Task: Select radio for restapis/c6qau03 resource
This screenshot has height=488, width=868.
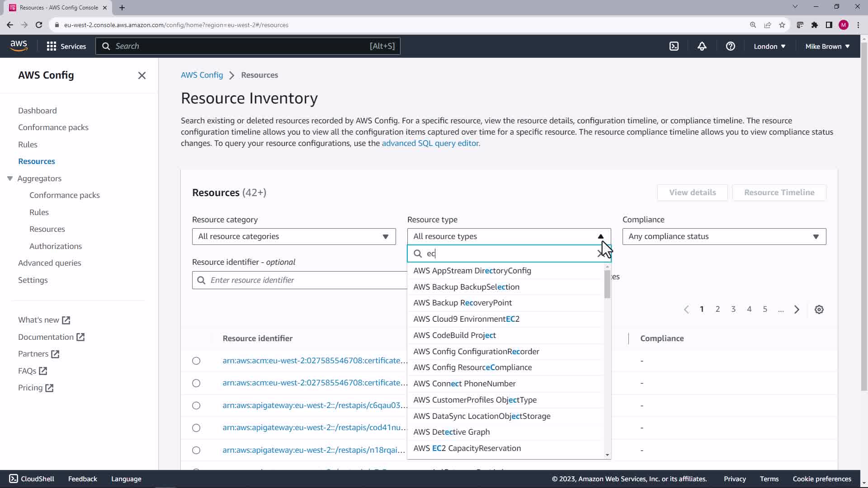Action: [x=196, y=405]
